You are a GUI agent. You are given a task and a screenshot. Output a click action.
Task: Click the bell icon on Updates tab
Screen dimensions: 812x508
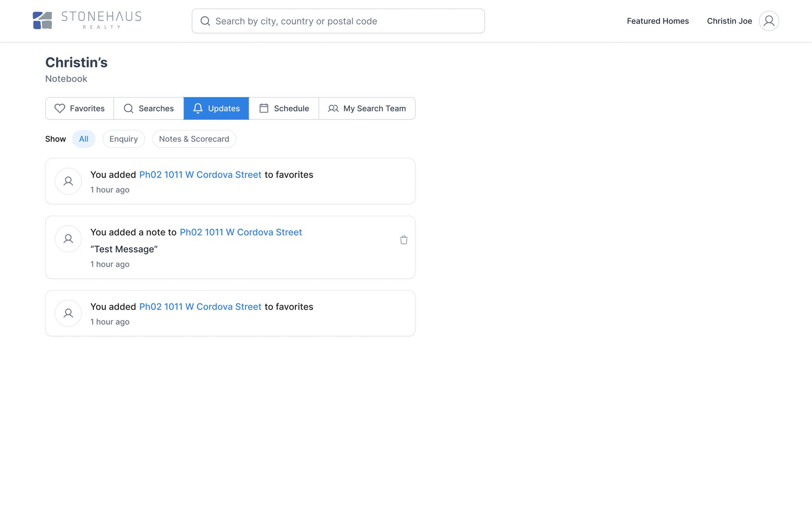pos(198,109)
